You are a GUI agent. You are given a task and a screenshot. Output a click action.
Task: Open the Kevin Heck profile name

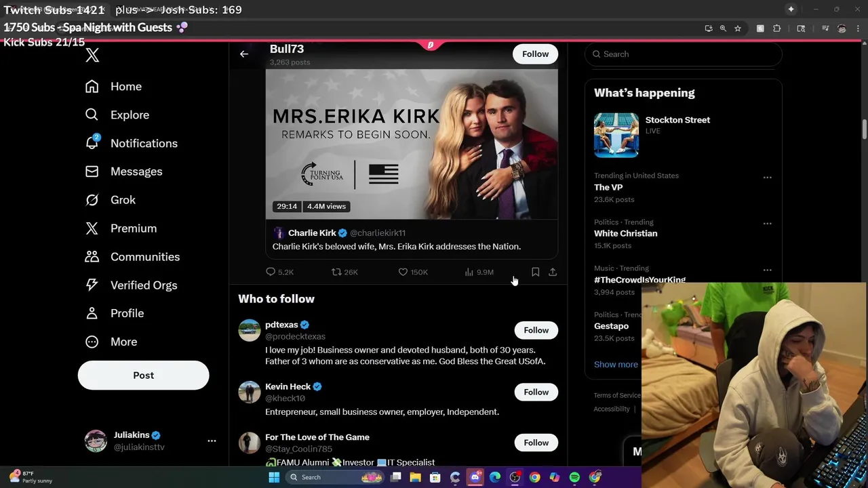tap(288, 386)
